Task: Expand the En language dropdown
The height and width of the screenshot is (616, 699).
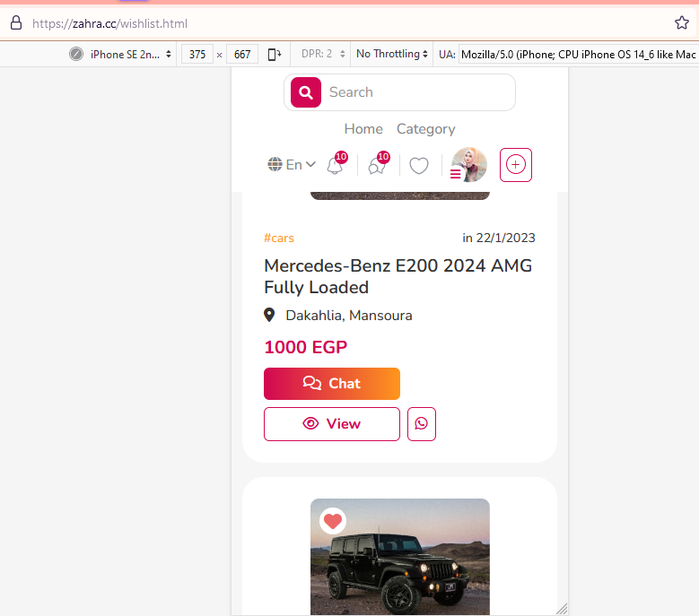Action: [292, 164]
